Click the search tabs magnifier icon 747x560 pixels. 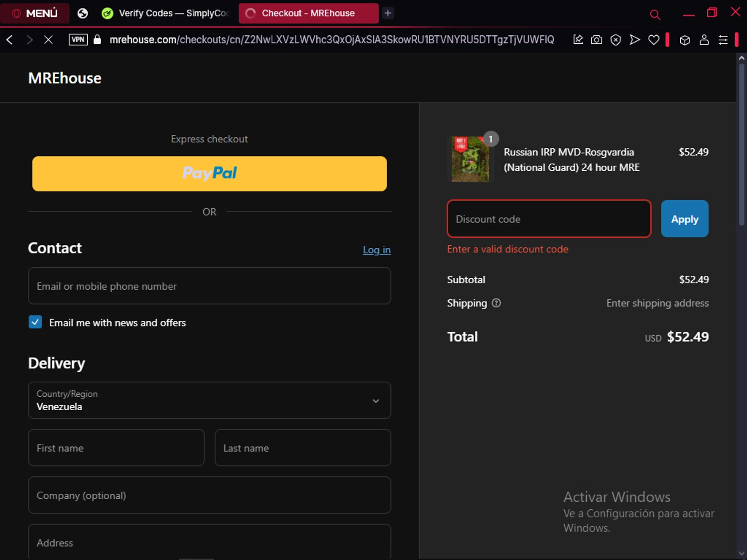tap(655, 14)
